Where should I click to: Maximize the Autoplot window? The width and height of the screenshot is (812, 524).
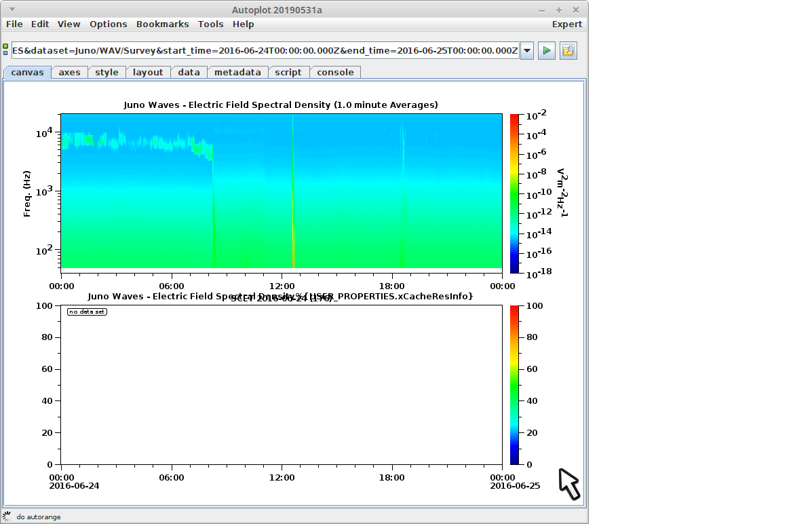coord(559,10)
